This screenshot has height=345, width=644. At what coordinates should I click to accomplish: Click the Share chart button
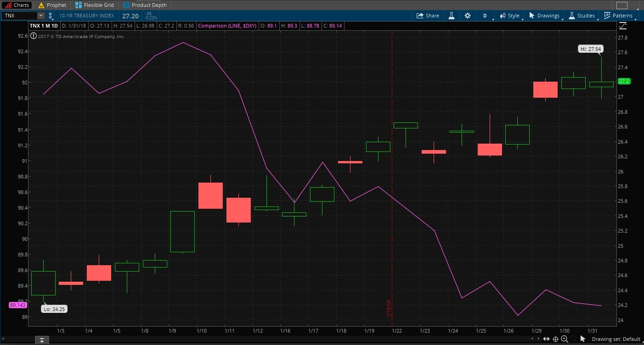pyautogui.click(x=428, y=16)
